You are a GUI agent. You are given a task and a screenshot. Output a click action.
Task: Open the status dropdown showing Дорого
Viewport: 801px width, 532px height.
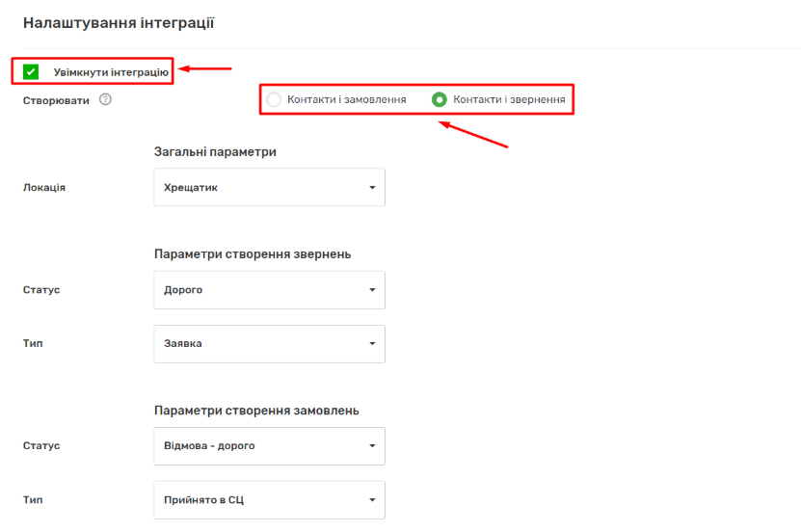(269, 290)
